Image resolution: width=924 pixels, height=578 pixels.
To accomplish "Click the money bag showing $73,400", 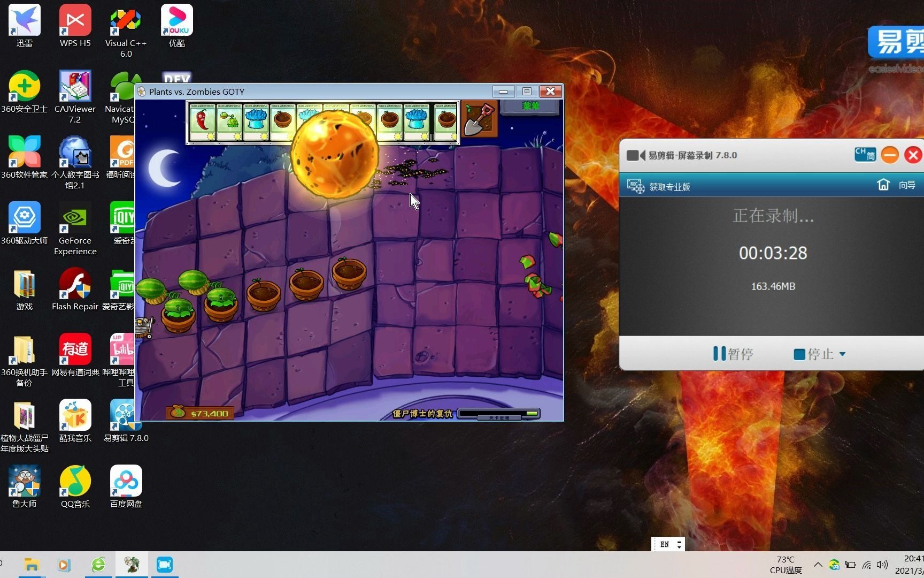I will click(x=200, y=413).
